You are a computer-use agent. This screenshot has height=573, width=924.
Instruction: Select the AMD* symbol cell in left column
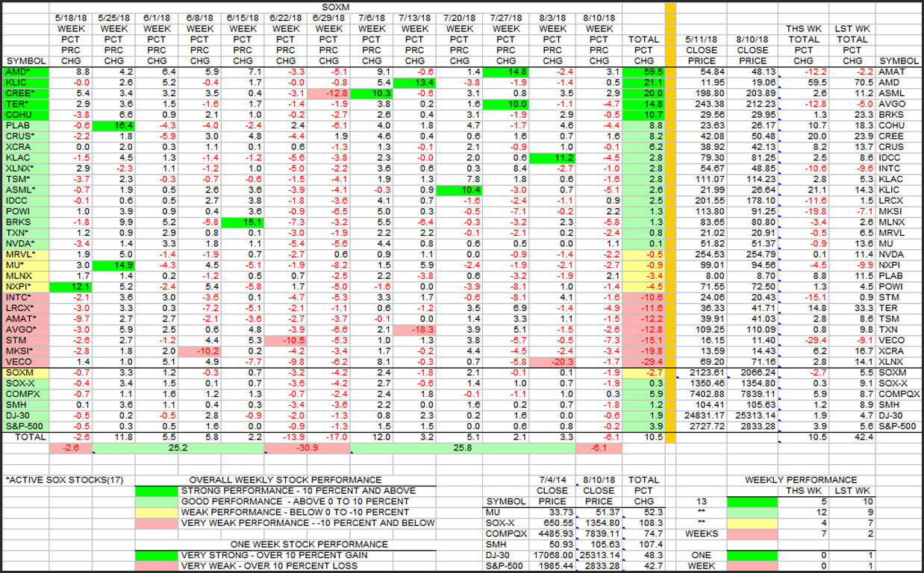pos(25,72)
